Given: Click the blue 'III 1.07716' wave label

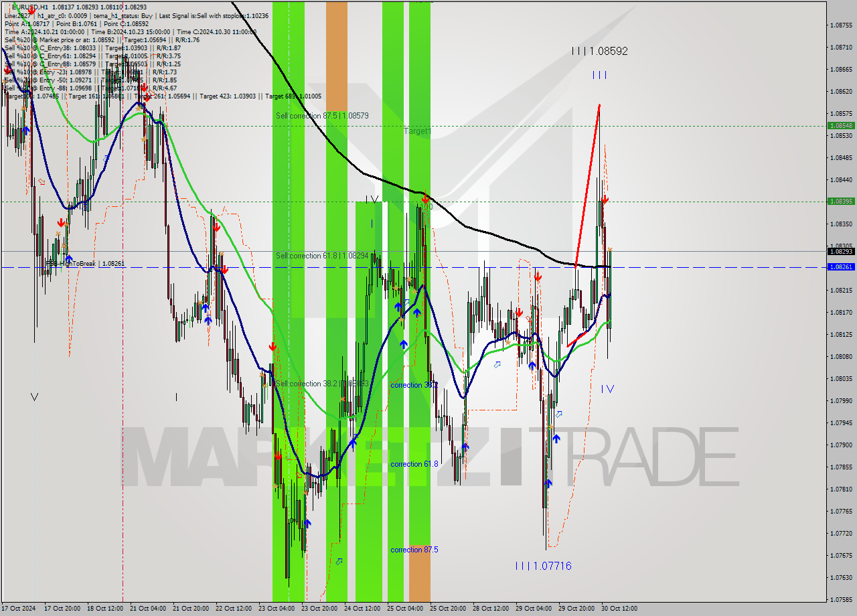Looking at the screenshot, I should coord(544,566).
